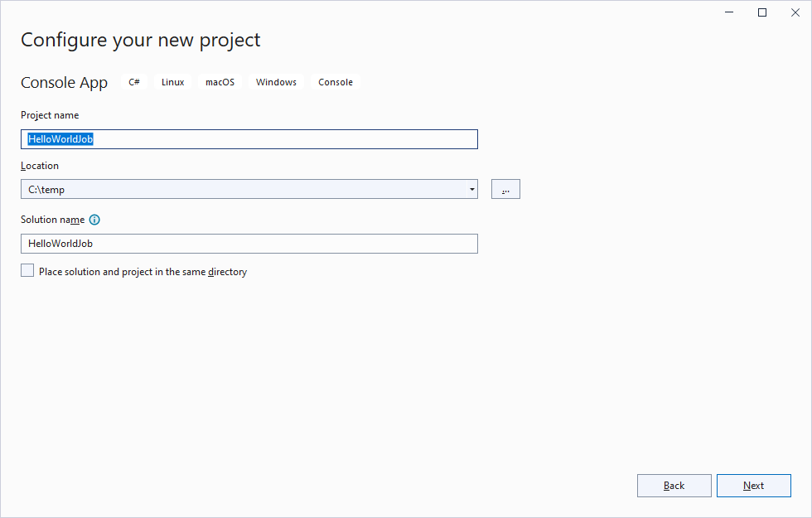Click the Next button
812x518 pixels.
tap(753, 486)
